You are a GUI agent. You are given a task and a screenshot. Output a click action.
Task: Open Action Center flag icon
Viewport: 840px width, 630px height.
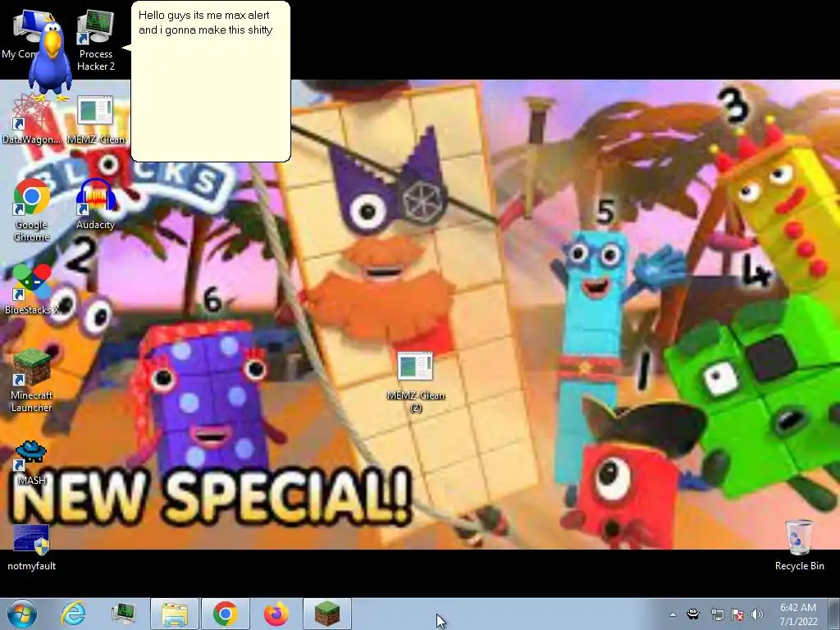click(x=737, y=614)
